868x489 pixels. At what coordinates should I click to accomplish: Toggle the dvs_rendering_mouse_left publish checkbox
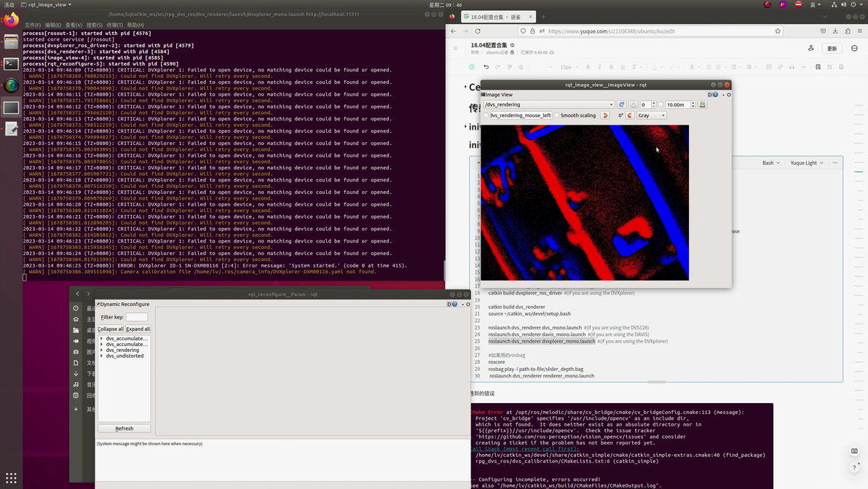point(486,115)
